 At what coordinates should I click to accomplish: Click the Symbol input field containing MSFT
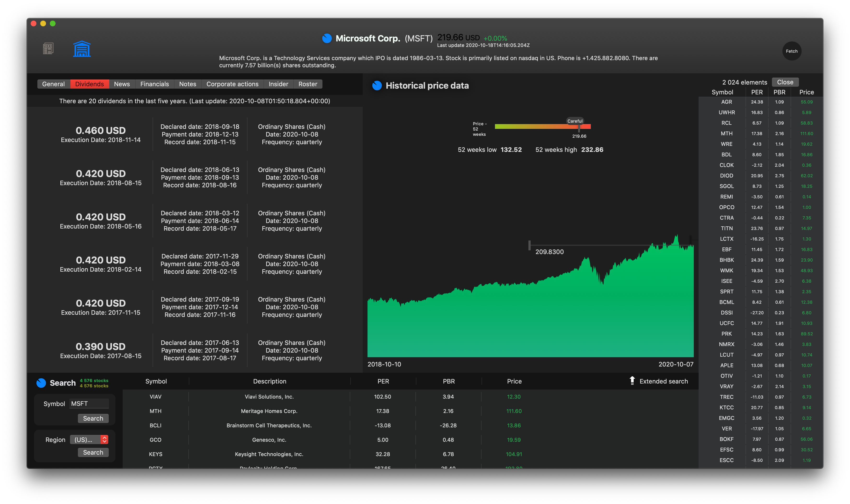89,403
